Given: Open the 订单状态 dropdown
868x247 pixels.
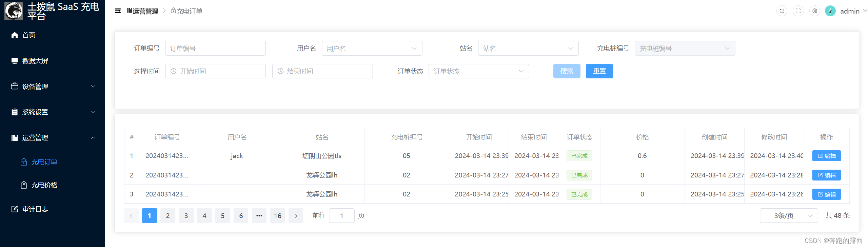Looking at the screenshot, I should pyautogui.click(x=479, y=71).
